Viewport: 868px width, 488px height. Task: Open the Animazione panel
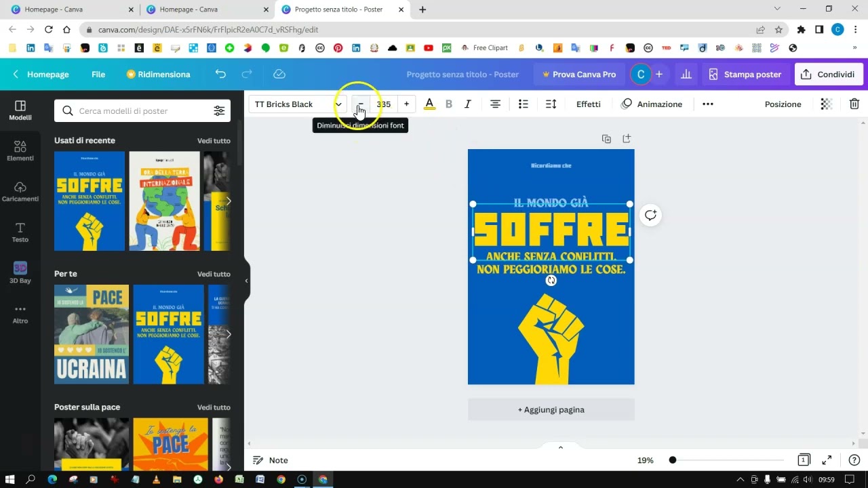pyautogui.click(x=652, y=104)
